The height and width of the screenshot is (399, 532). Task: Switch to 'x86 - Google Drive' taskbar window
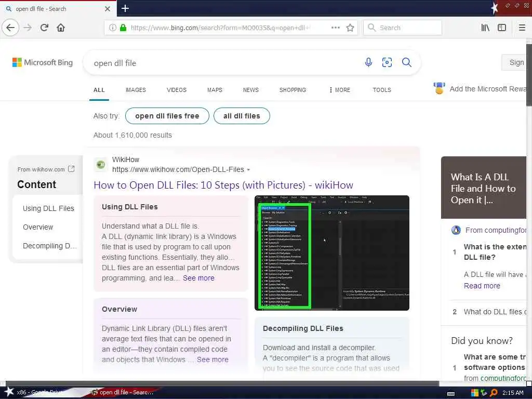point(39,392)
